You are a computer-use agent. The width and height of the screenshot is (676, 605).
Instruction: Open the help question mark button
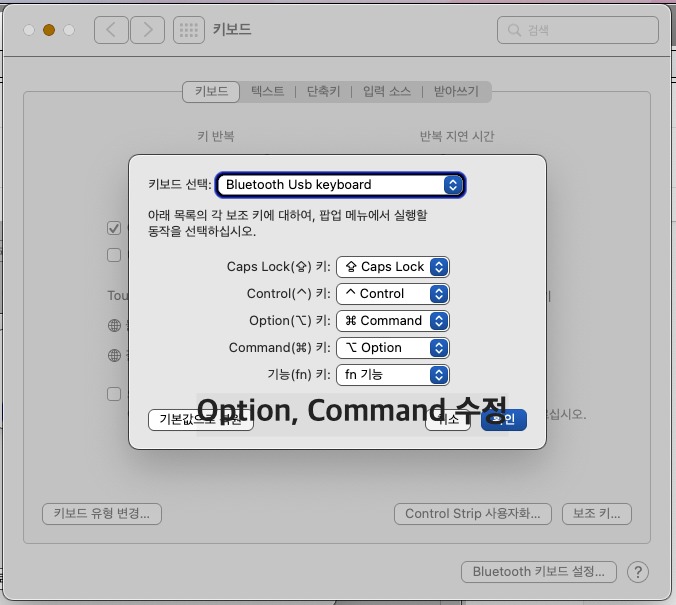point(638,572)
